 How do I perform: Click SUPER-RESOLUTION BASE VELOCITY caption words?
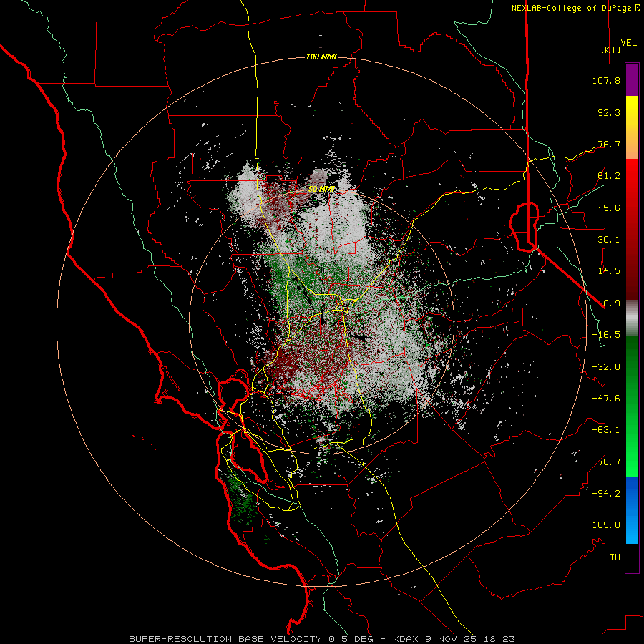[x=225, y=639]
